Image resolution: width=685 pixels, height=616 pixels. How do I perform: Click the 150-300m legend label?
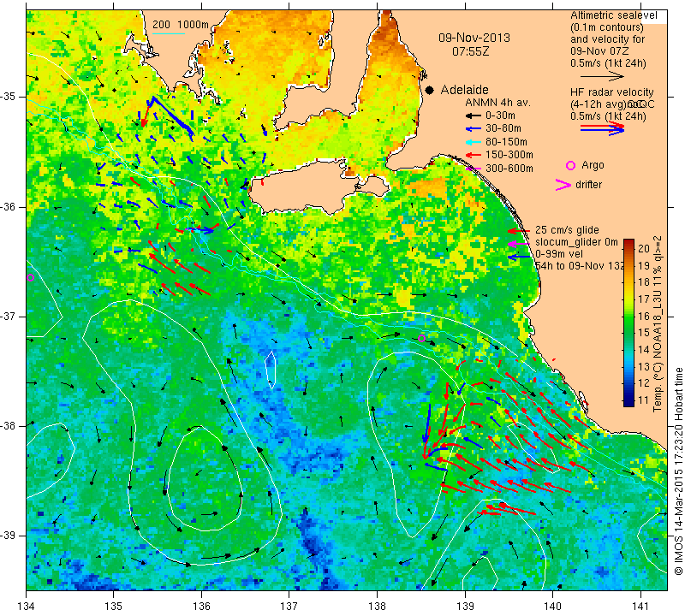pyautogui.click(x=509, y=155)
